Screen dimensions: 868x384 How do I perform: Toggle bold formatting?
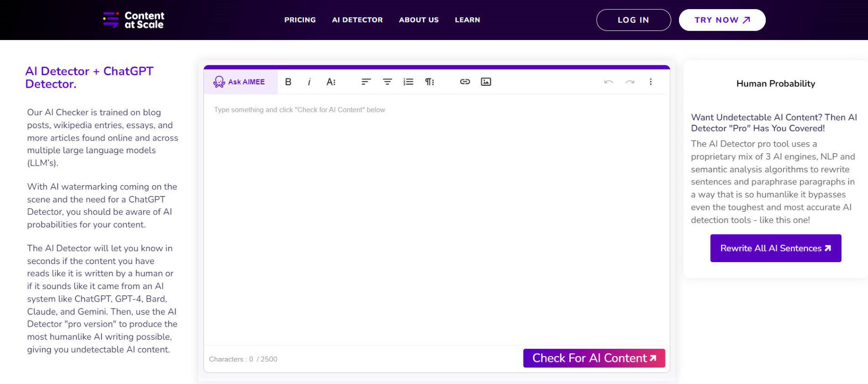point(288,82)
